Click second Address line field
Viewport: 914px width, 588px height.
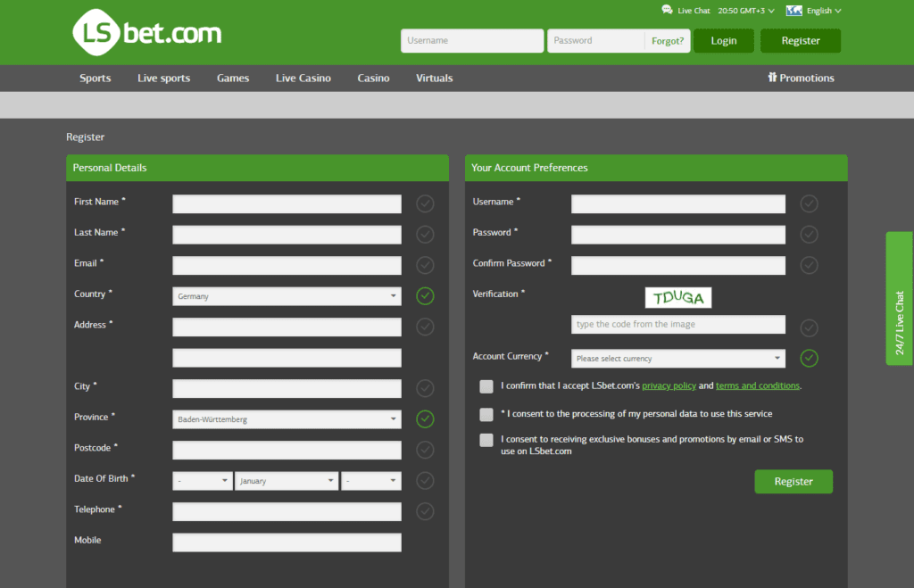287,358
